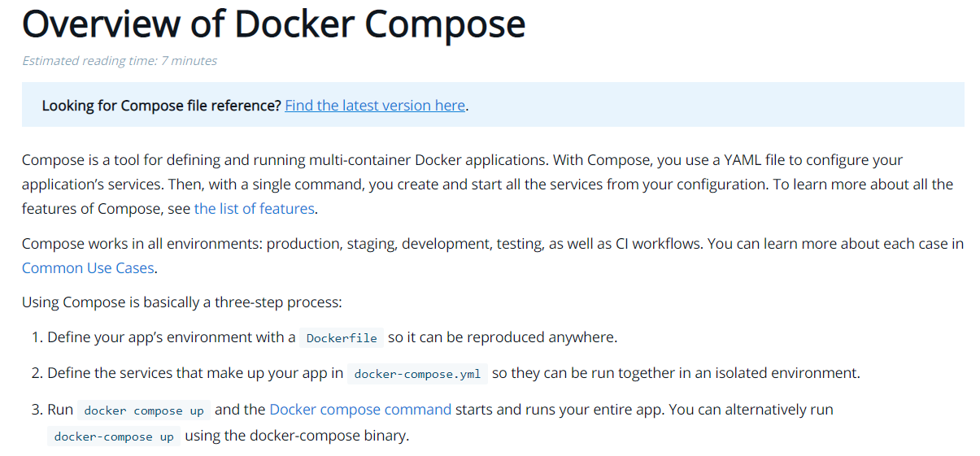Click "so it can be reproduced anywhere" text
This screenshot has width=980, height=456.
pyautogui.click(x=503, y=337)
